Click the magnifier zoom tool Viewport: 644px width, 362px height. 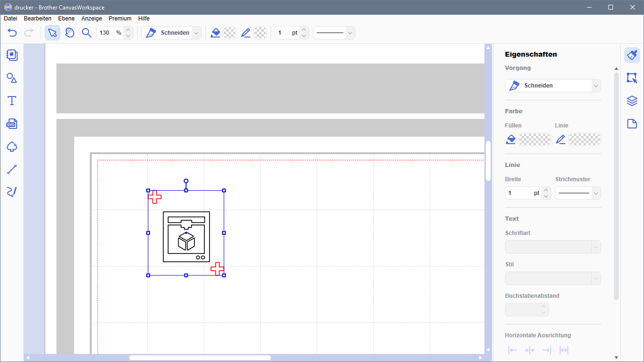86,33
